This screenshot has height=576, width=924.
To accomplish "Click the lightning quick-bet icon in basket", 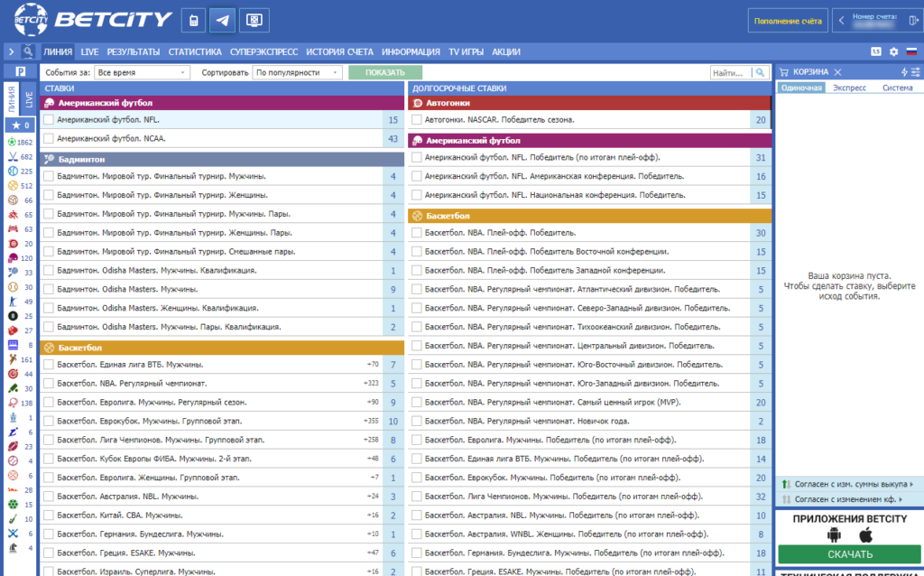I will 904,72.
